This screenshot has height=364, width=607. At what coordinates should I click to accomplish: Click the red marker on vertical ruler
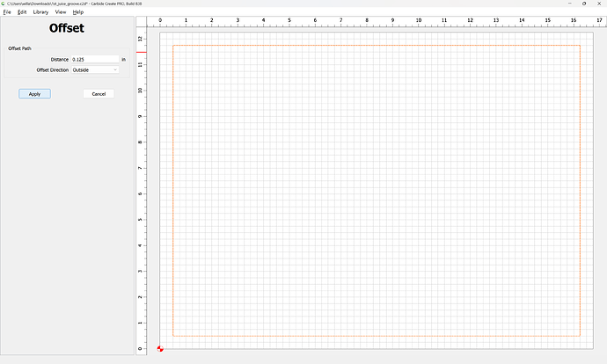pos(141,52)
